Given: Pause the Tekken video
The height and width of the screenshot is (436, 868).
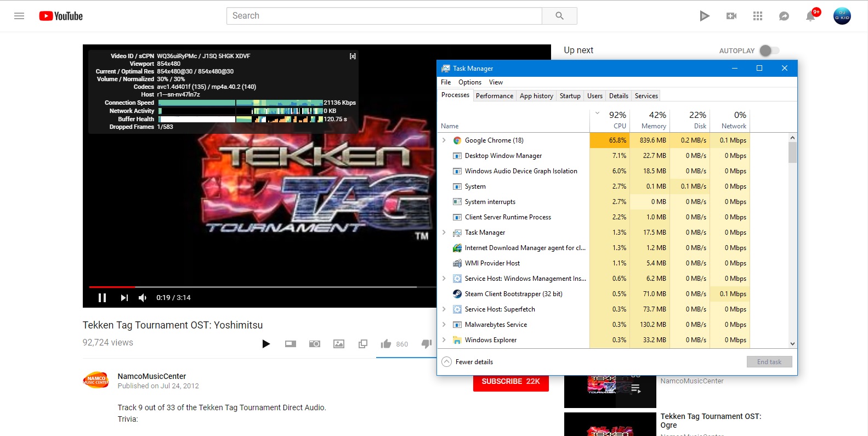Looking at the screenshot, I should (102, 298).
